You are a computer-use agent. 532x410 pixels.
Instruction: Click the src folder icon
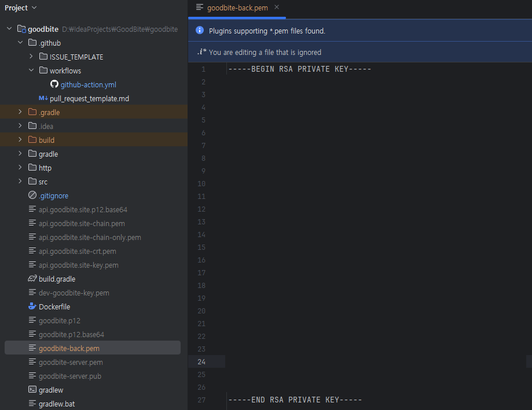pos(32,181)
